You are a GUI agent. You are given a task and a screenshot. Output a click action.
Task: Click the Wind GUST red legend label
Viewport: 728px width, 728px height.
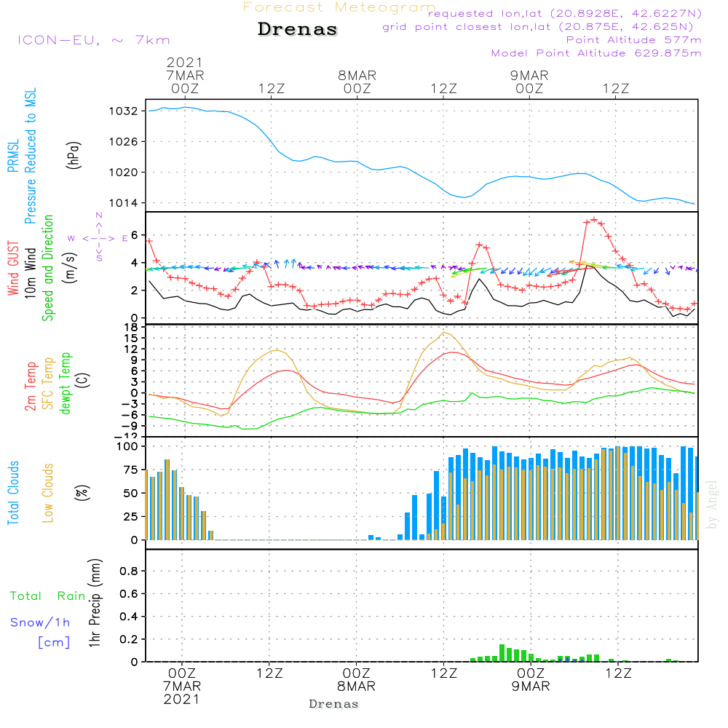pos(13,268)
